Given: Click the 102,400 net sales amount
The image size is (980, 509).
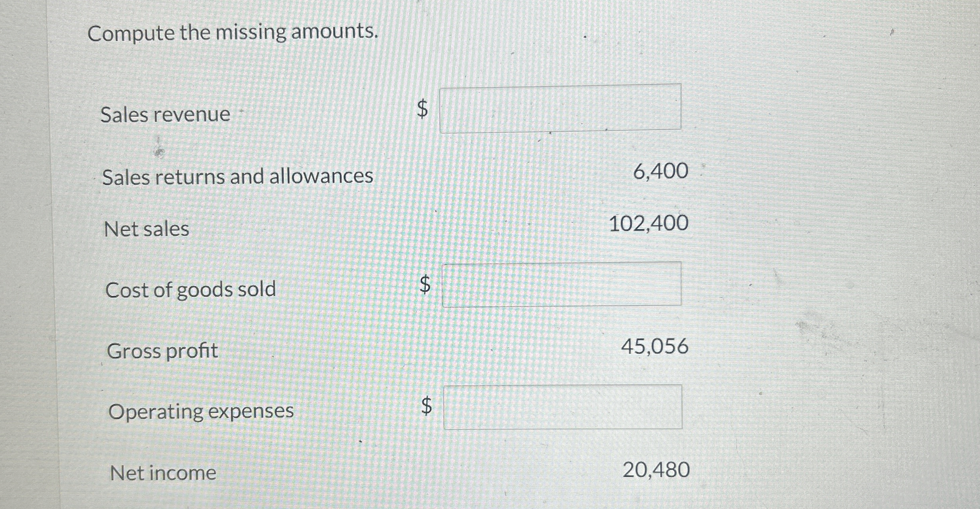Looking at the screenshot, I should point(648,224).
